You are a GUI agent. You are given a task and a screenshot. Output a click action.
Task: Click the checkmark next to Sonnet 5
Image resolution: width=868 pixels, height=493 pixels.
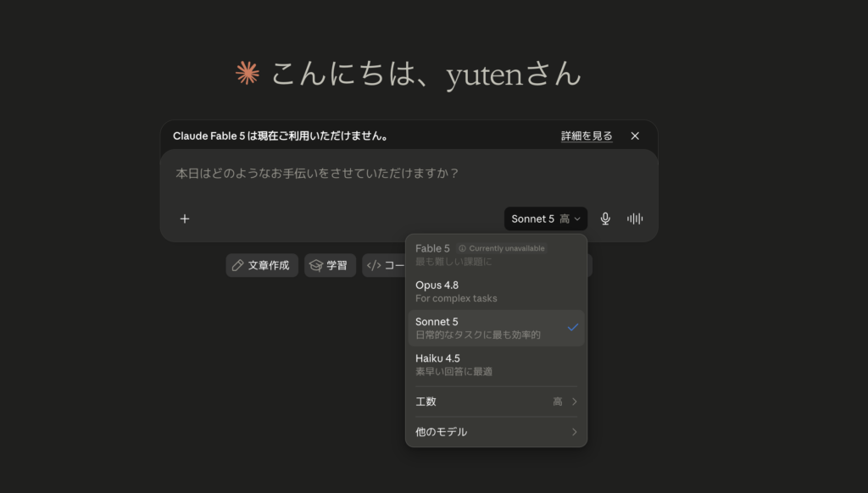click(572, 328)
